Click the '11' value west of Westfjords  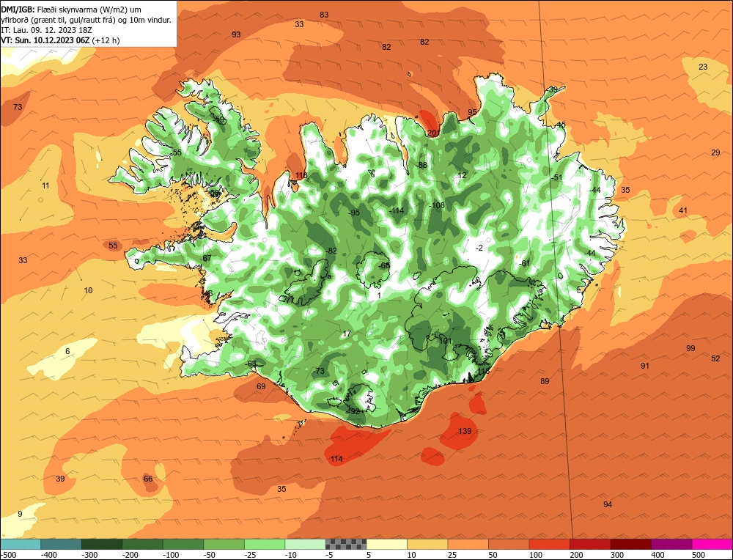(45, 185)
